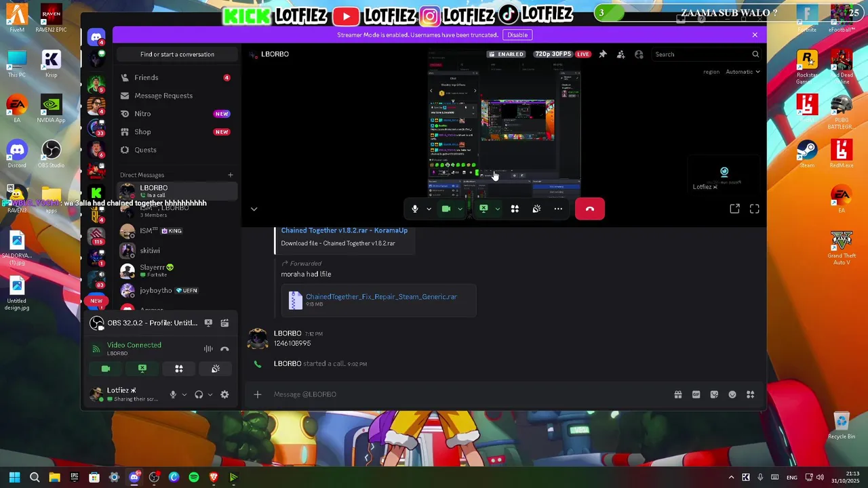Open the Friends section

[x=176, y=77]
